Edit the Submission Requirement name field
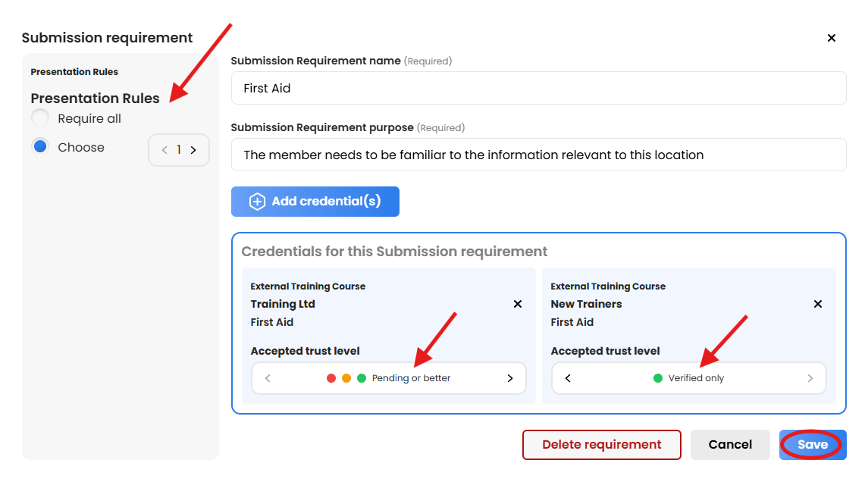868x482 pixels. point(538,88)
